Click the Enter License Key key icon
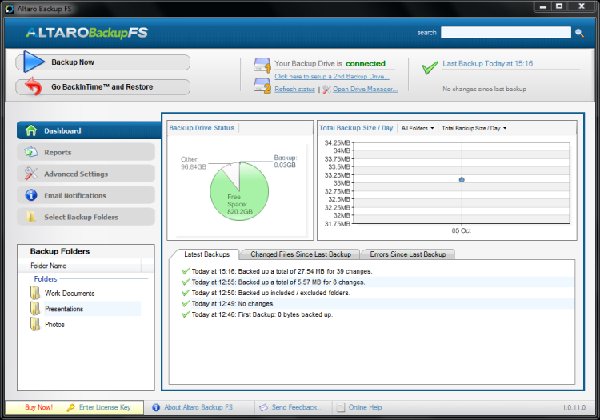The image size is (600, 420). [70, 407]
